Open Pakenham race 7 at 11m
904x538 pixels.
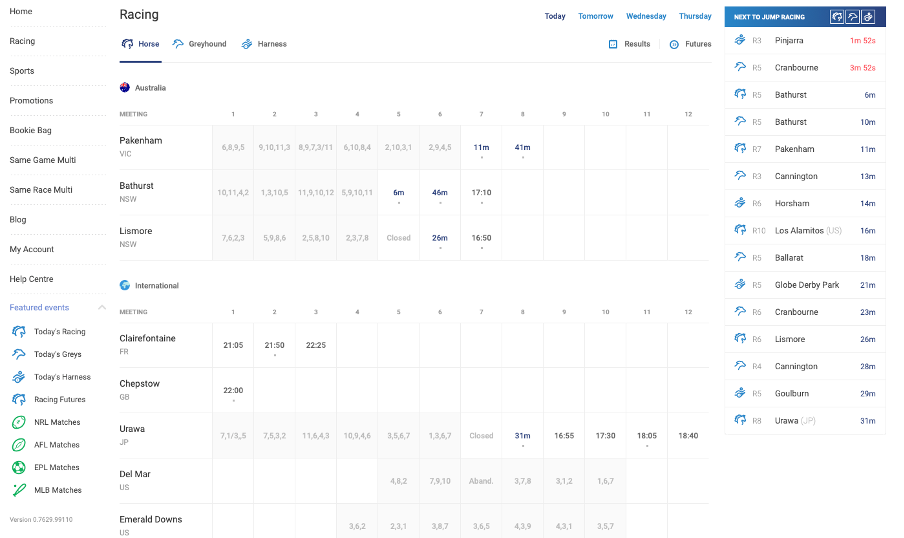[x=481, y=147]
